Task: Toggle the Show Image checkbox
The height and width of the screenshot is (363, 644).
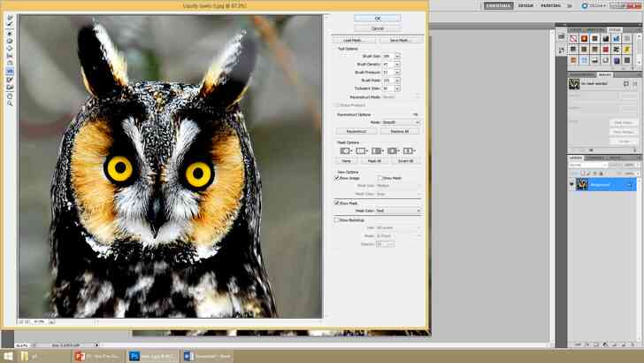Action: click(x=337, y=178)
